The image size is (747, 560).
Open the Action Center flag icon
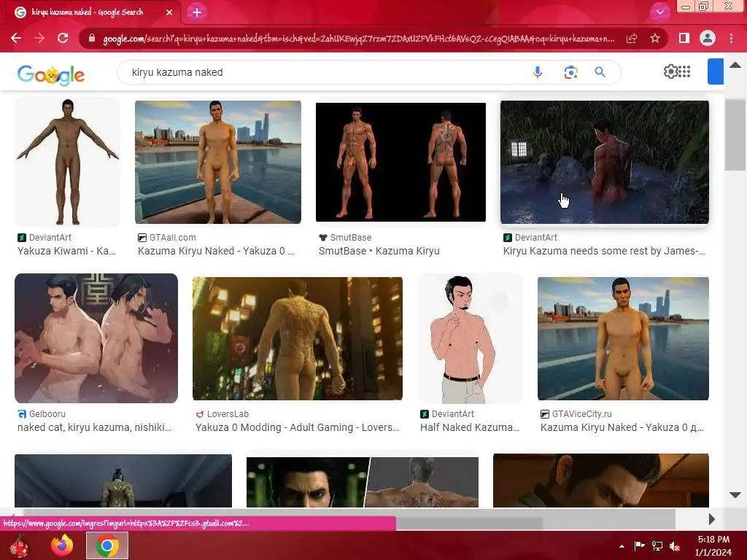tap(639, 545)
